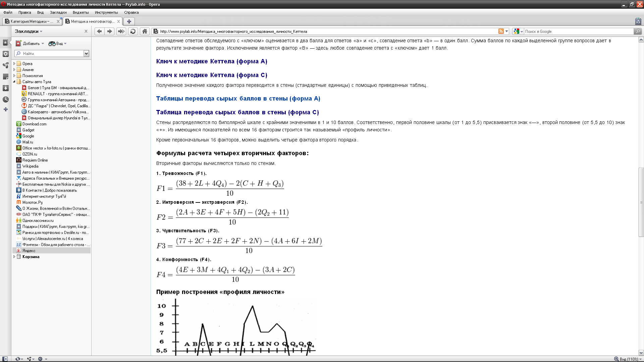Open link 'Таблицы перевода сырых баллов в стены (форма A)'

238,99
